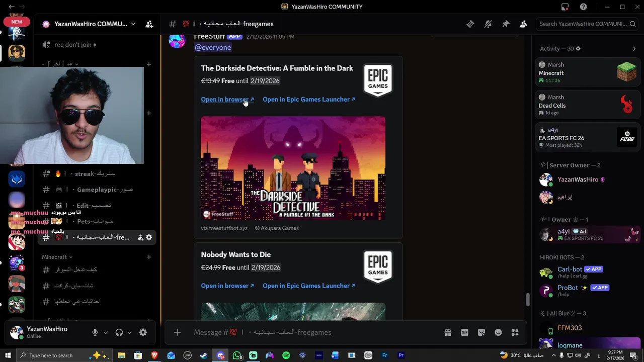The width and height of the screenshot is (644, 362).
Task: Click The Darkside Detective embed title
Action: (x=277, y=68)
